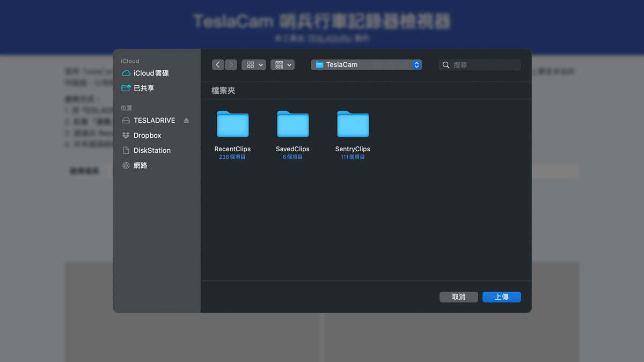
Task: Open the grouping options dropdown
Action: pos(283,65)
